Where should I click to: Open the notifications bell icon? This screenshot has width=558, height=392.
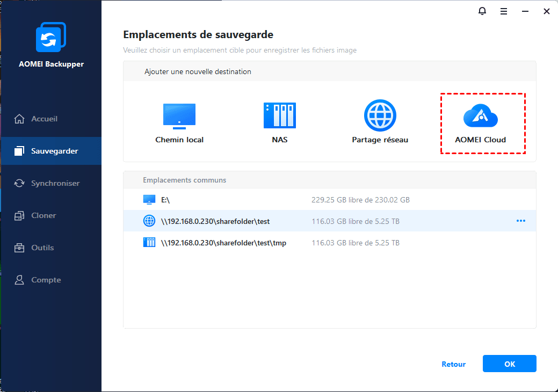tap(482, 11)
